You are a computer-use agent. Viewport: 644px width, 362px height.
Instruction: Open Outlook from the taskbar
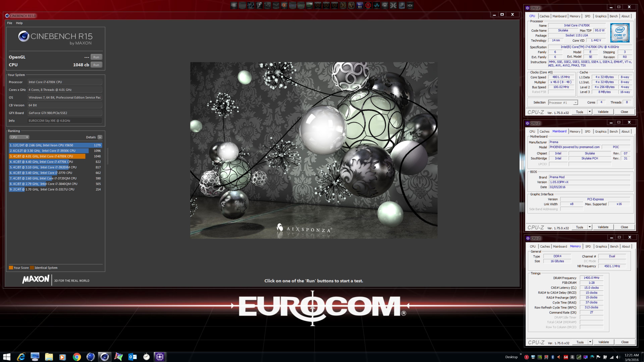[132, 357]
